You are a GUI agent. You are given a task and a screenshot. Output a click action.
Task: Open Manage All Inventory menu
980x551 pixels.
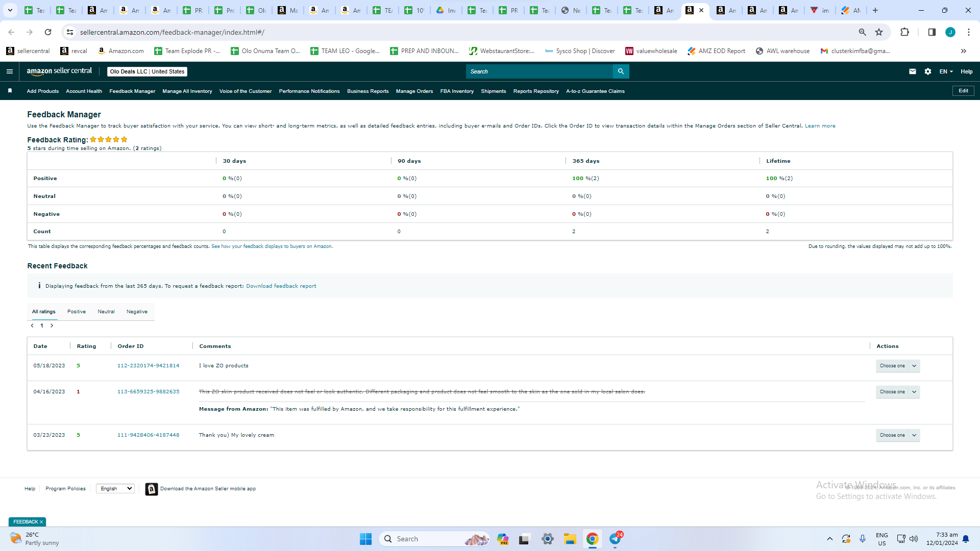tap(187, 91)
